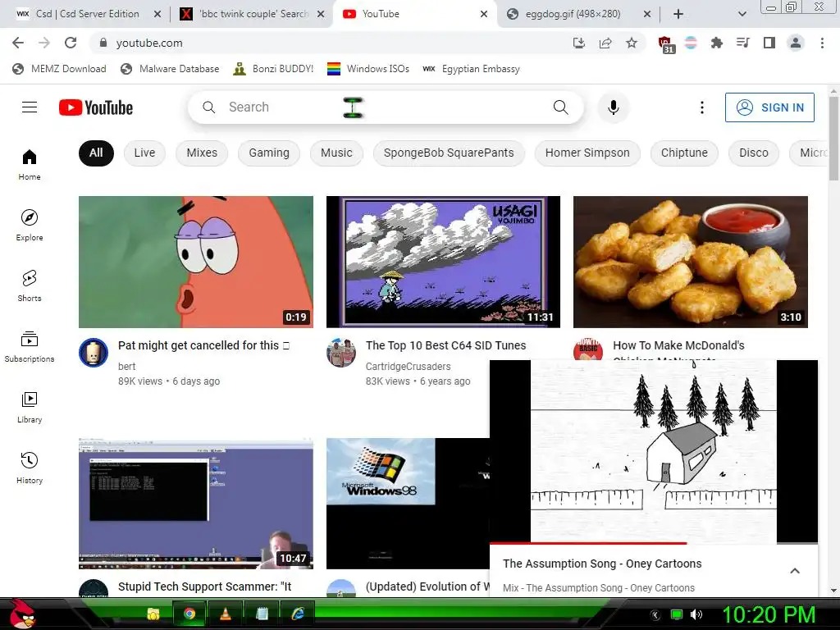Toggle Chrome side panel
The height and width of the screenshot is (630, 840).
(x=769, y=43)
